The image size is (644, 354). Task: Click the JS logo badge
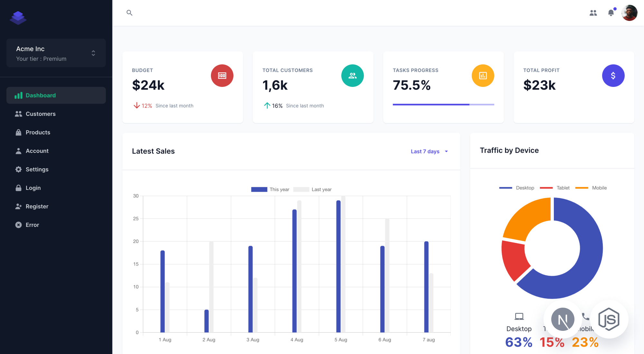coord(609,319)
